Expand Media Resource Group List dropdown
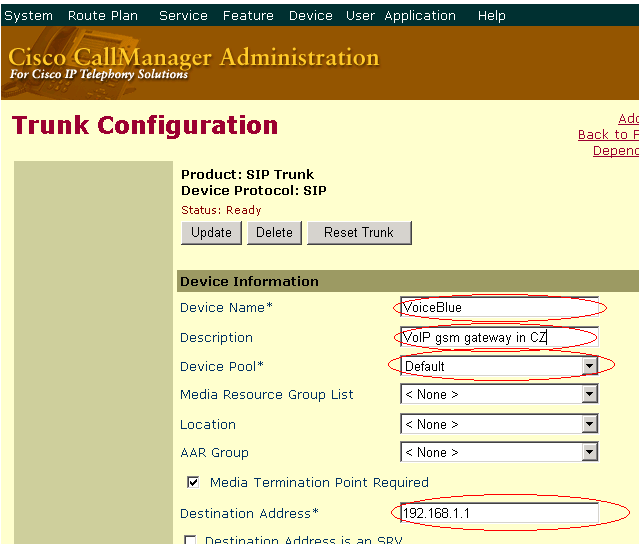This screenshot has height=544, width=639. tap(589, 394)
